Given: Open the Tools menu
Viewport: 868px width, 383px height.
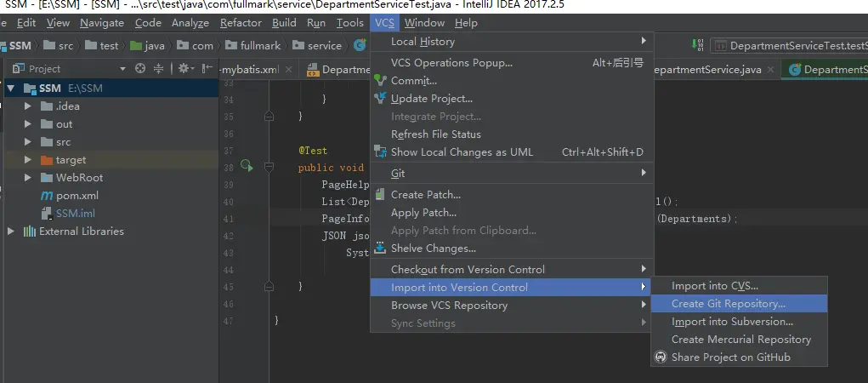Looking at the screenshot, I should [x=350, y=23].
